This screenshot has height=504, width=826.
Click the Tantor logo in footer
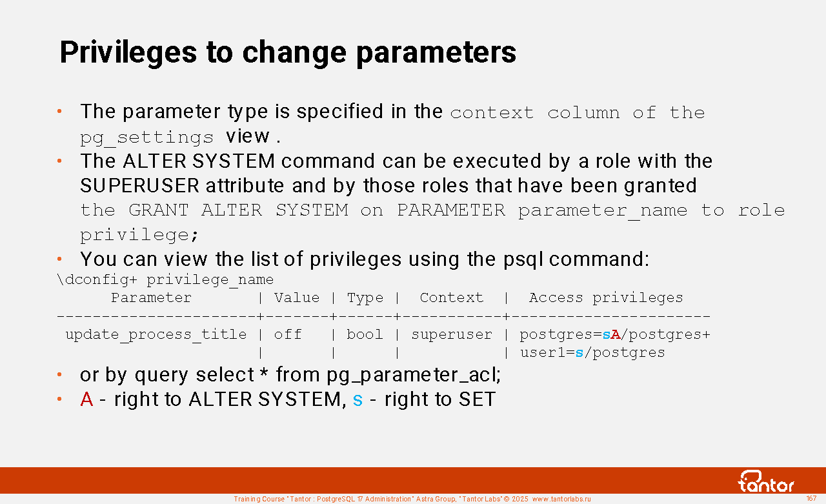click(766, 481)
